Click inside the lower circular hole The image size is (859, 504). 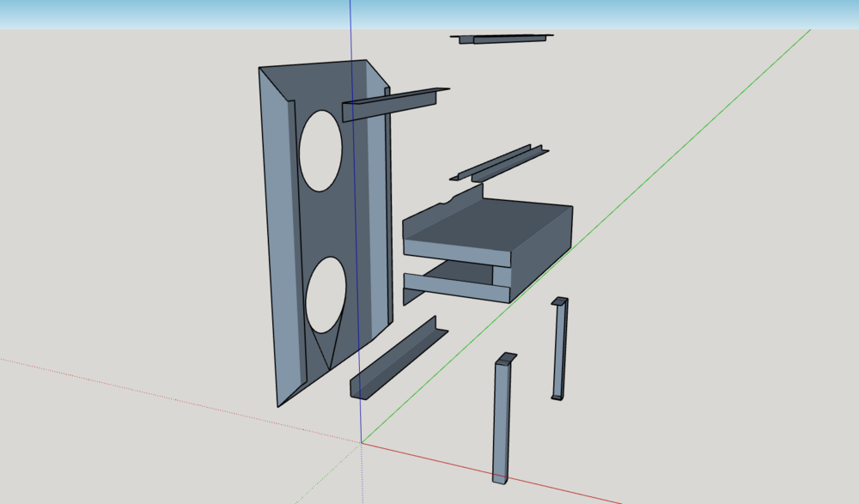coord(325,296)
